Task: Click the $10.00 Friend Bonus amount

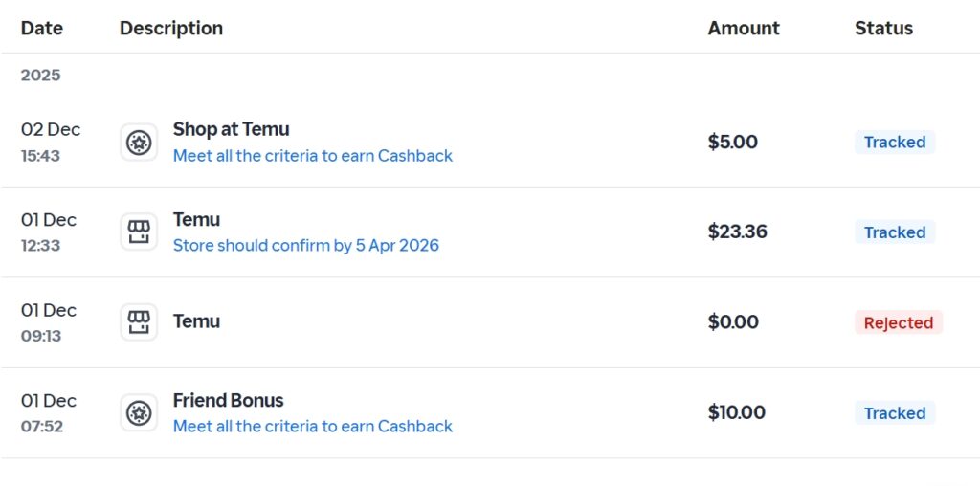Action: coord(736,413)
